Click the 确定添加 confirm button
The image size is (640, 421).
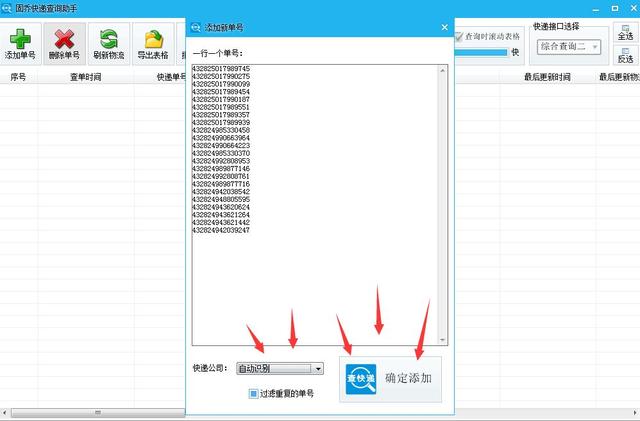pos(390,379)
